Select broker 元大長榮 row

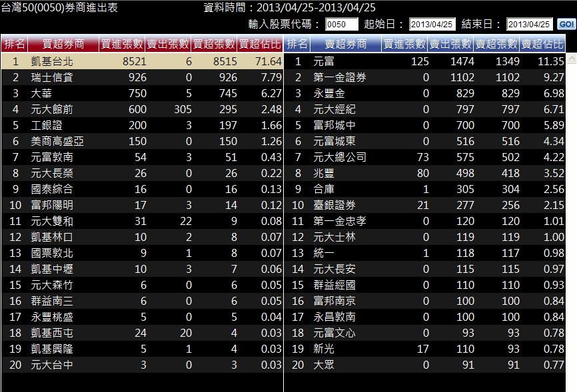click(142, 173)
